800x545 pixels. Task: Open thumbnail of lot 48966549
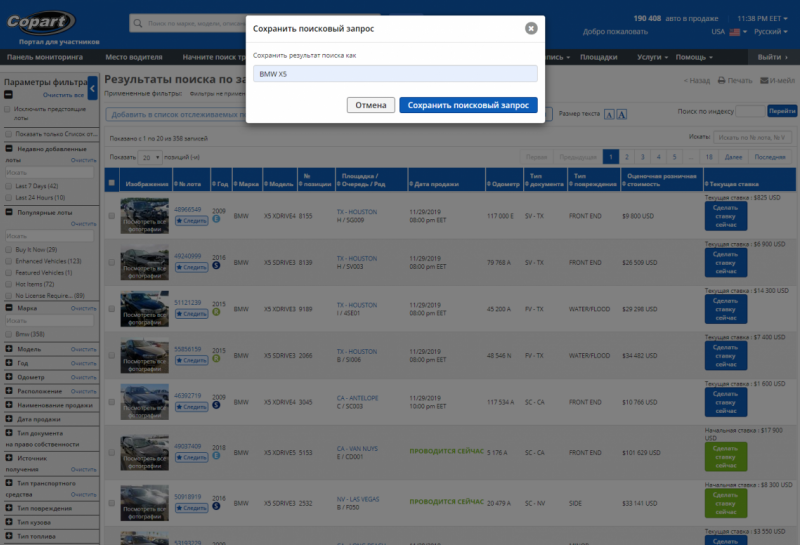coord(144,216)
